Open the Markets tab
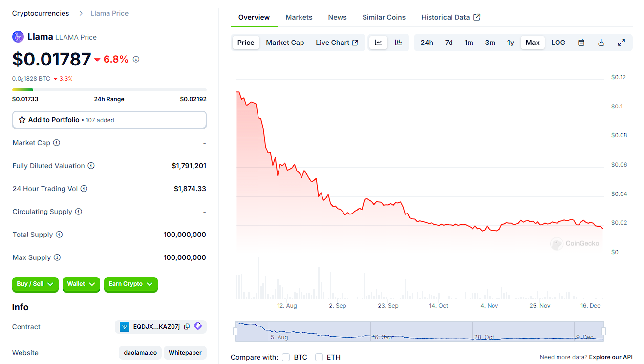Image resolution: width=644 pixels, height=364 pixels. (299, 17)
